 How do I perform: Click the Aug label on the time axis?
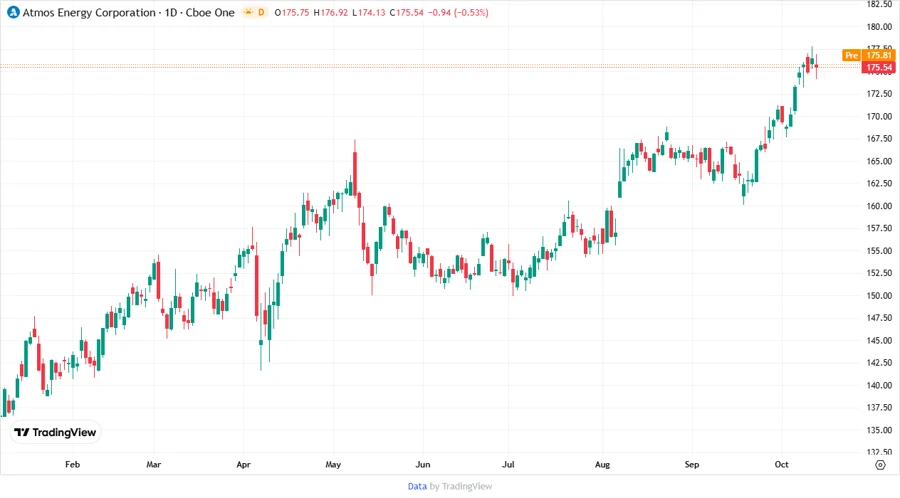[x=602, y=464]
